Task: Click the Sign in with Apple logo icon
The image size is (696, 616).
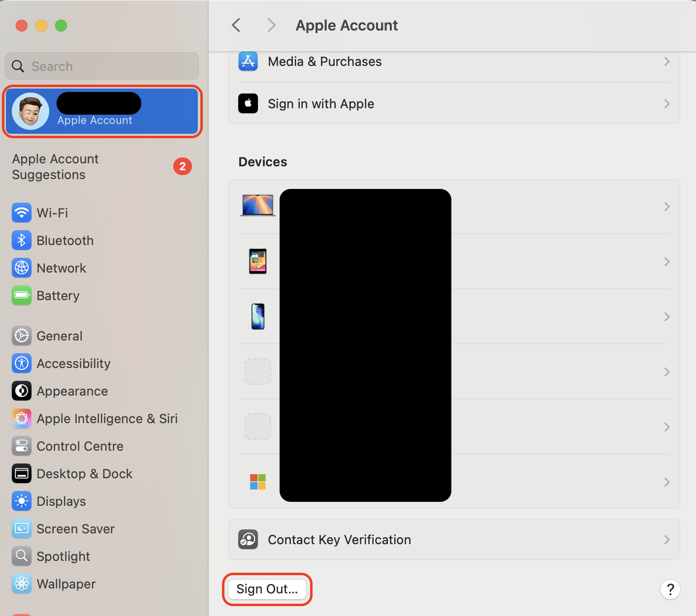Action: coord(248,104)
